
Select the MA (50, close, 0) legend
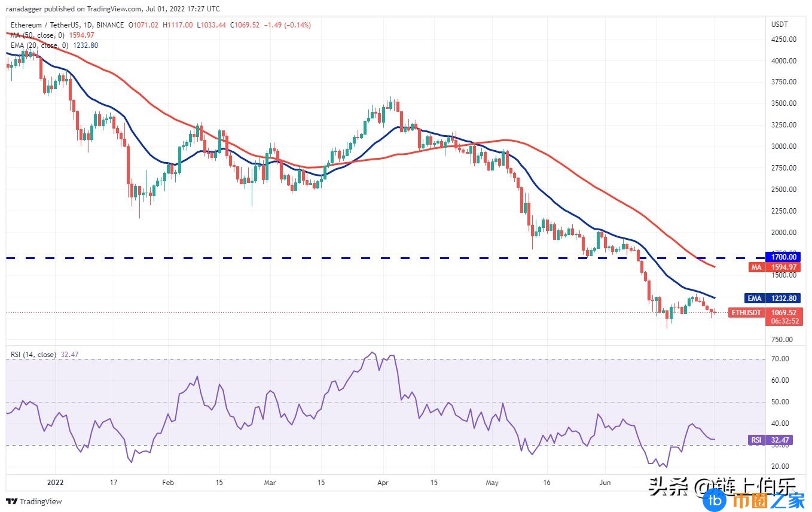[36, 35]
